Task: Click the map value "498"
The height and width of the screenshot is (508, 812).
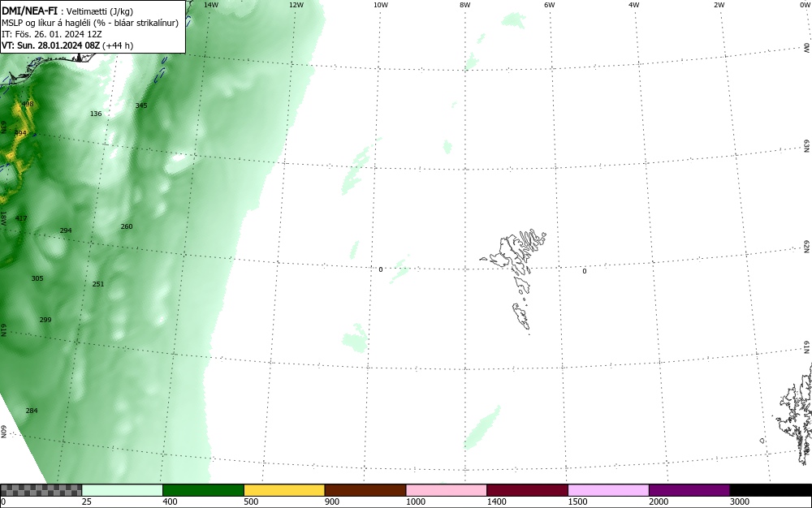Action: coord(28,104)
